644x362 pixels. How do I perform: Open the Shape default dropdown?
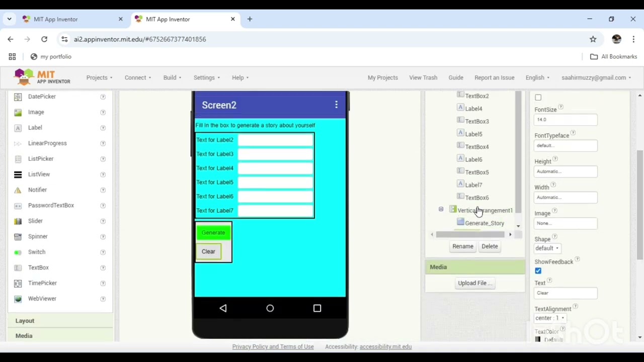[x=547, y=248]
